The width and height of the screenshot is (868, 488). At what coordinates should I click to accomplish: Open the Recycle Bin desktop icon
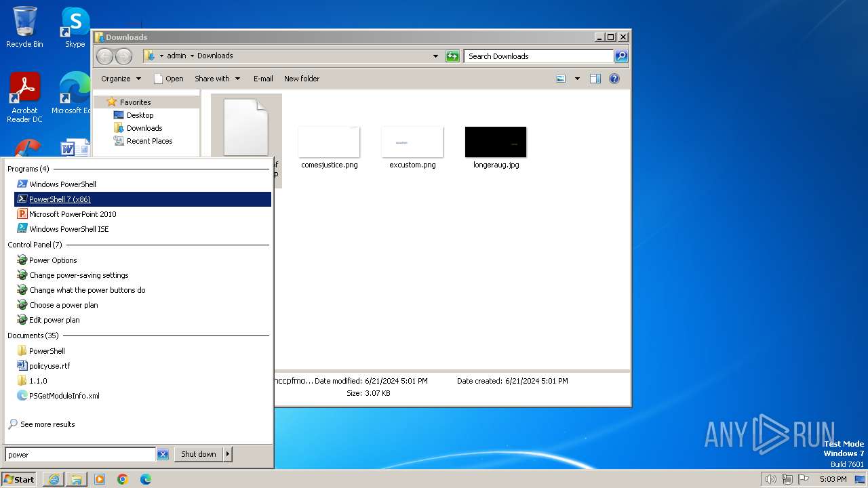click(24, 27)
